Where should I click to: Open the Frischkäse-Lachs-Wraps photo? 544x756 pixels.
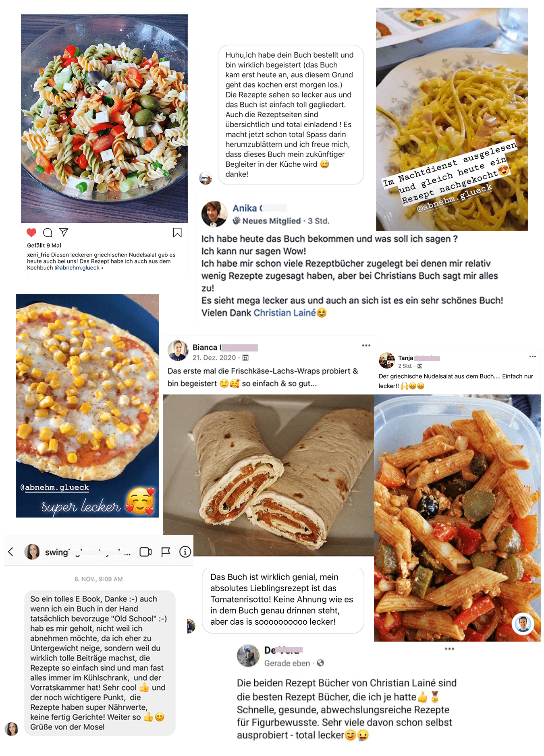[268, 475]
